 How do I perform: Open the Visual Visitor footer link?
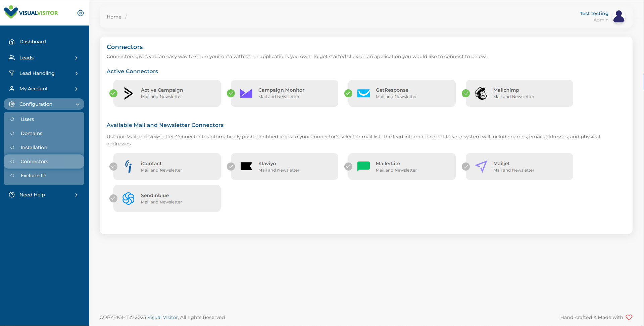click(163, 317)
